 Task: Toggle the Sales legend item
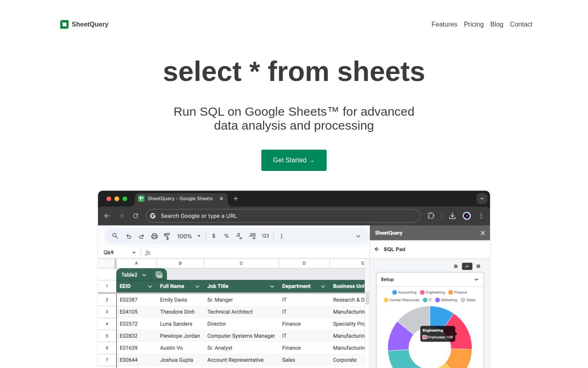[468, 300]
